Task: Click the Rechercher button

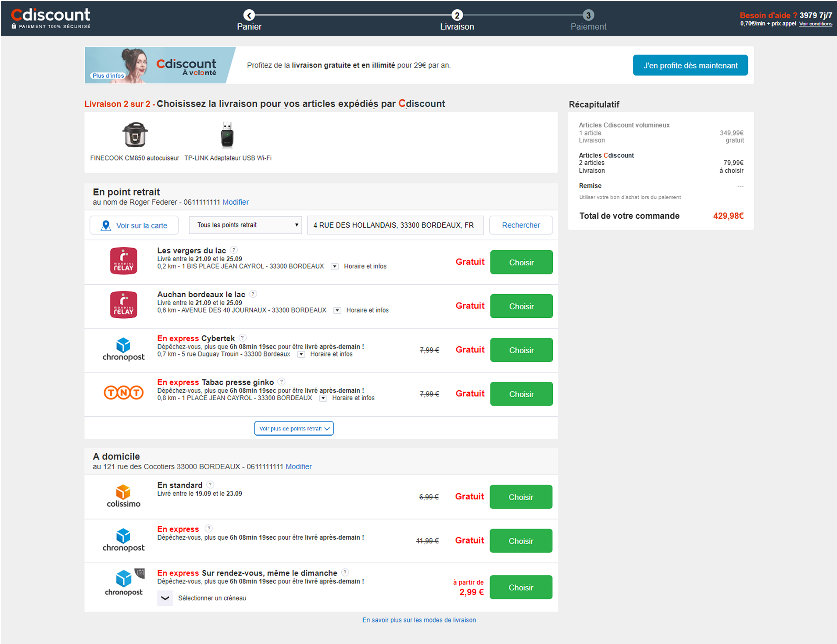Action: coord(521,225)
